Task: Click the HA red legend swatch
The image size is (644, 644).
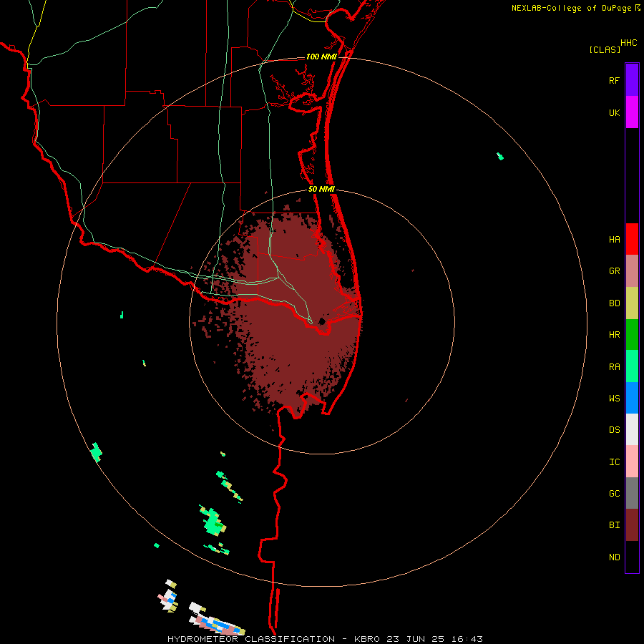Action: (632, 239)
